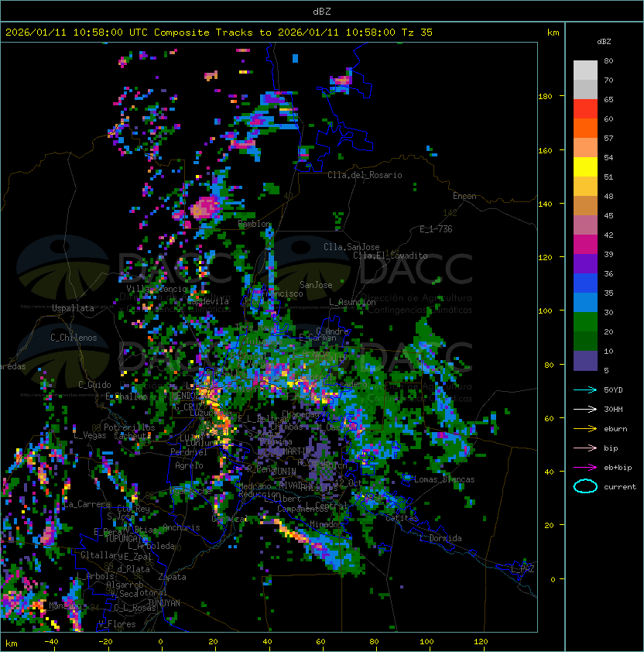Select the red legend color swatch

click(x=585, y=108)
